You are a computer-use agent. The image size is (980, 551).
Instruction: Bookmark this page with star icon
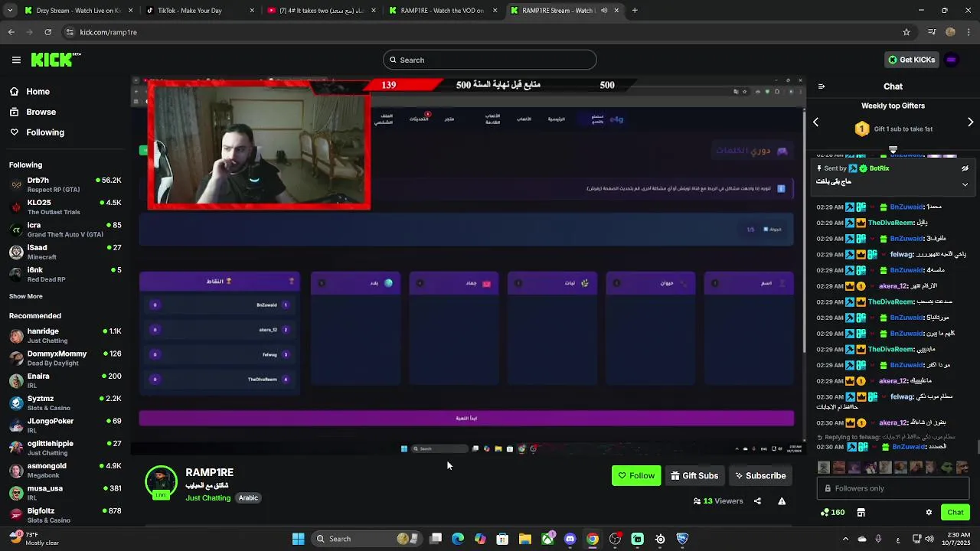[x=906, y=32]
